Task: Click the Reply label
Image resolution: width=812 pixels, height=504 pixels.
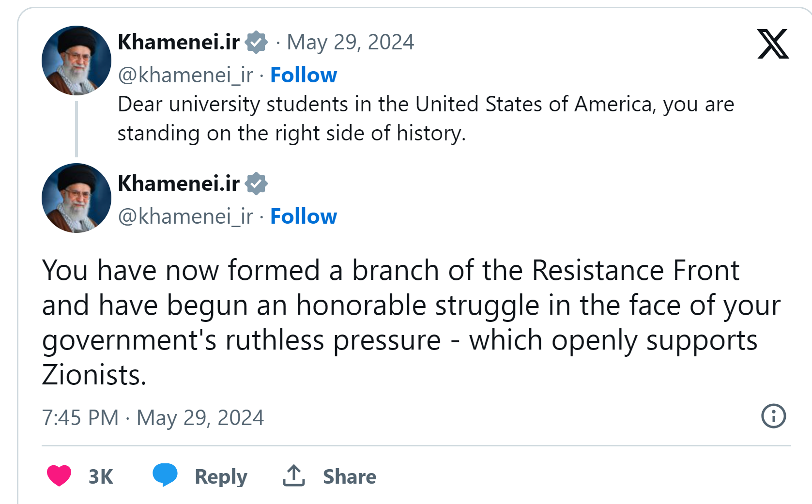Action: tap(221, 476)
